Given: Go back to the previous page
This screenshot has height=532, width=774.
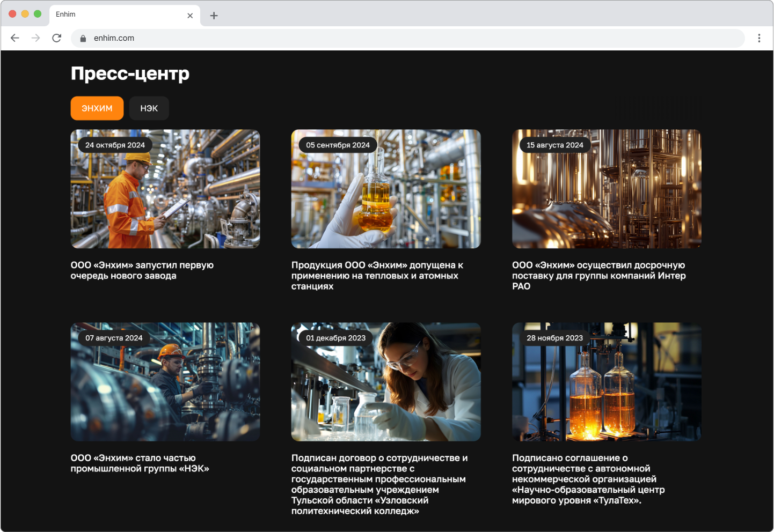Looking at the screenshot, I should 15,38.
